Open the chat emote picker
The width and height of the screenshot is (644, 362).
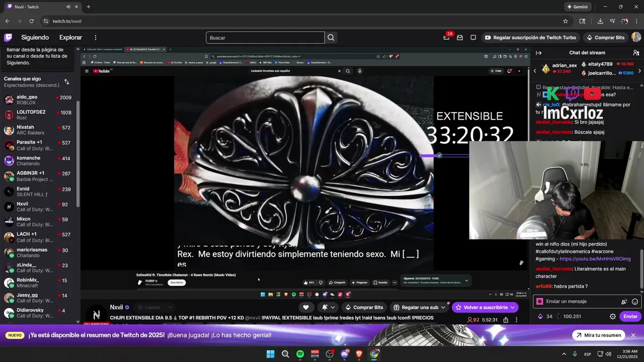tap(635, 302)
